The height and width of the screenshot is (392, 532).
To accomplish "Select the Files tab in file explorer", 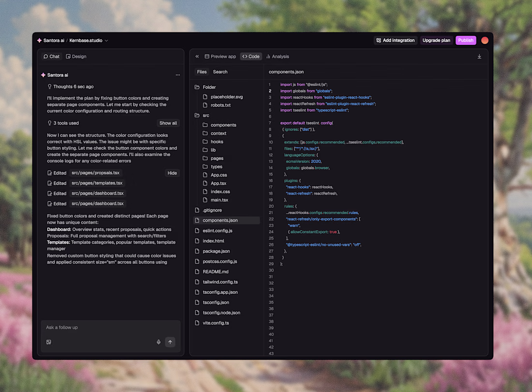I will (202, 72).
